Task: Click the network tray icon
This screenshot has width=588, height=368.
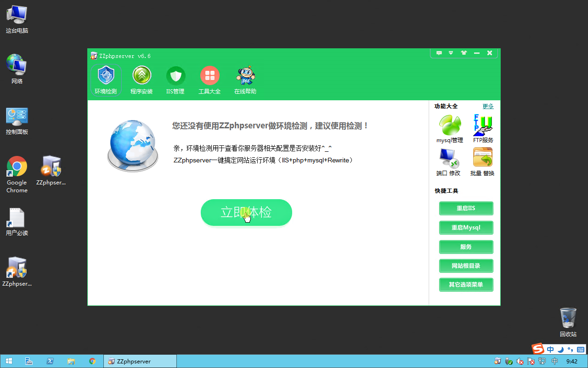Action: tap(542, 362)
